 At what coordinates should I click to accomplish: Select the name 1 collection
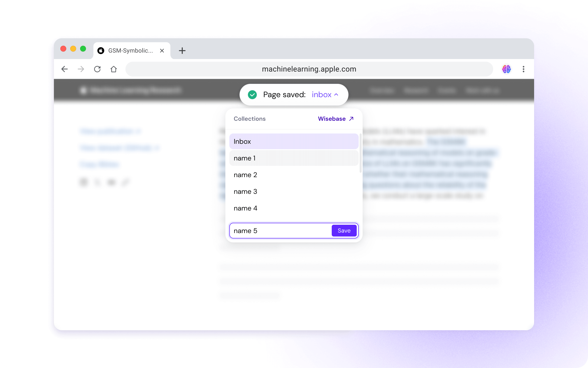pyautogui.click(x=294, y=158)
